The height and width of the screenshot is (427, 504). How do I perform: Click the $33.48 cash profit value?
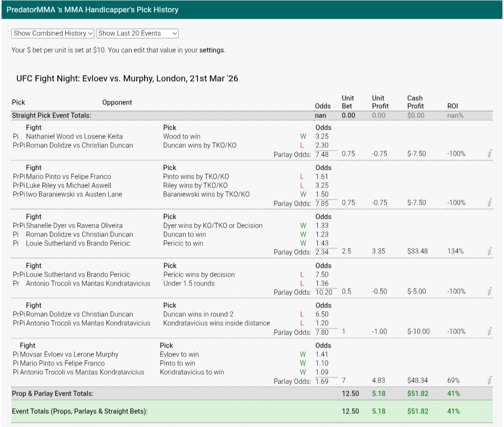pos(418,251)
